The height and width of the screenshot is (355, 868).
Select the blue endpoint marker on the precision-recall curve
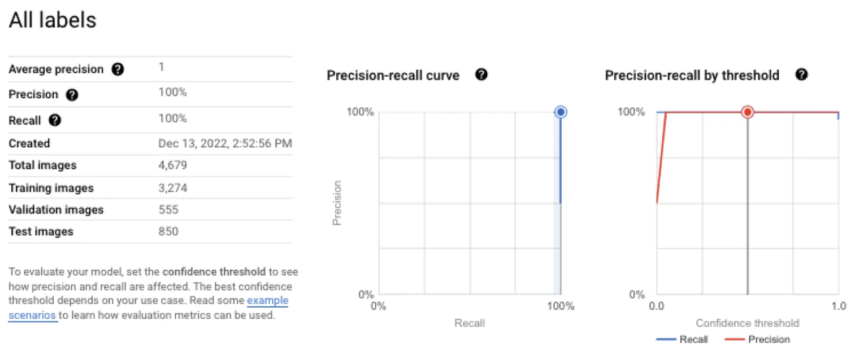(560, 112)
